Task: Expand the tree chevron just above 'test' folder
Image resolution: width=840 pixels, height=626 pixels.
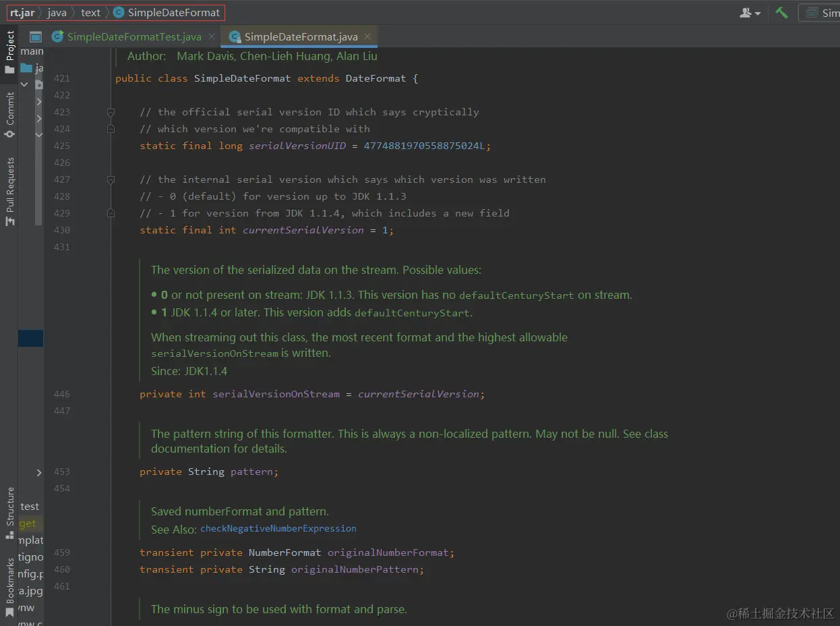Action: pos(38,472)
